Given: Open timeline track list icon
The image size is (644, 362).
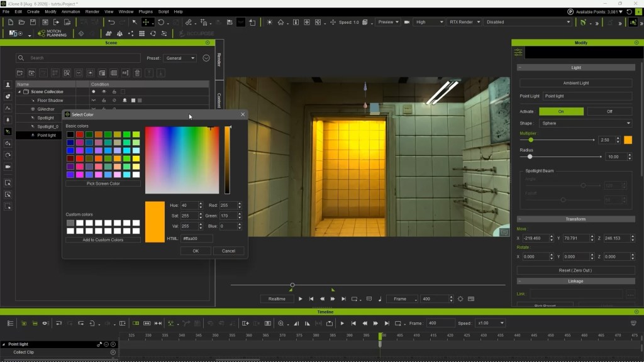Looking at the screenshot, I should [x=10, y=324].
